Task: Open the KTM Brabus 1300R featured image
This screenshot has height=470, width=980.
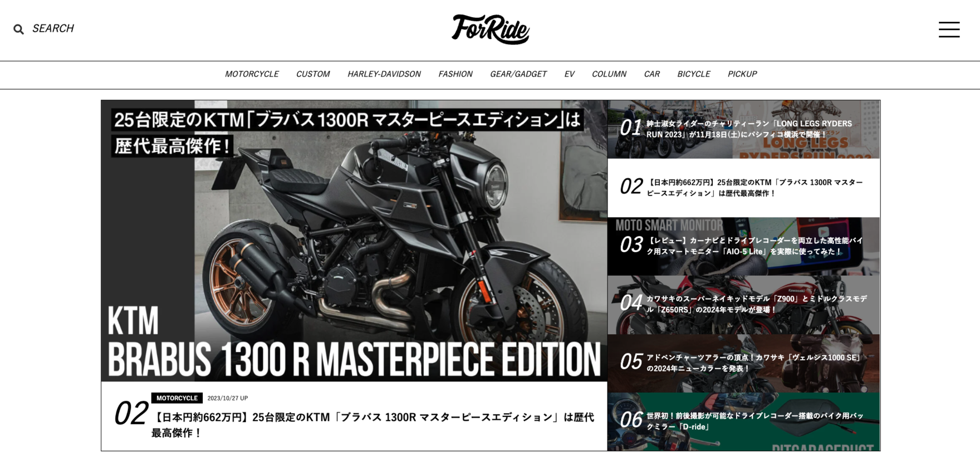Action: (354, 241)
